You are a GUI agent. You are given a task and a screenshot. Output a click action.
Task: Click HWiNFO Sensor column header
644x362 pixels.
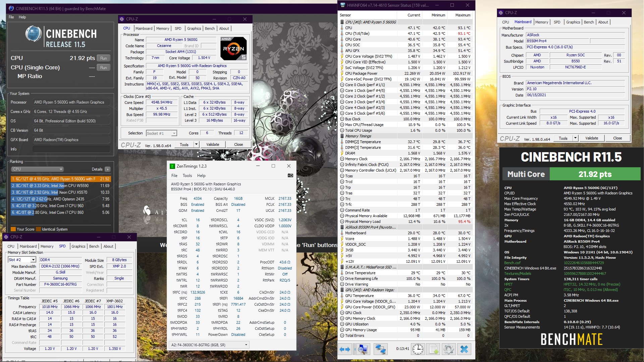(x=368, y=15)
